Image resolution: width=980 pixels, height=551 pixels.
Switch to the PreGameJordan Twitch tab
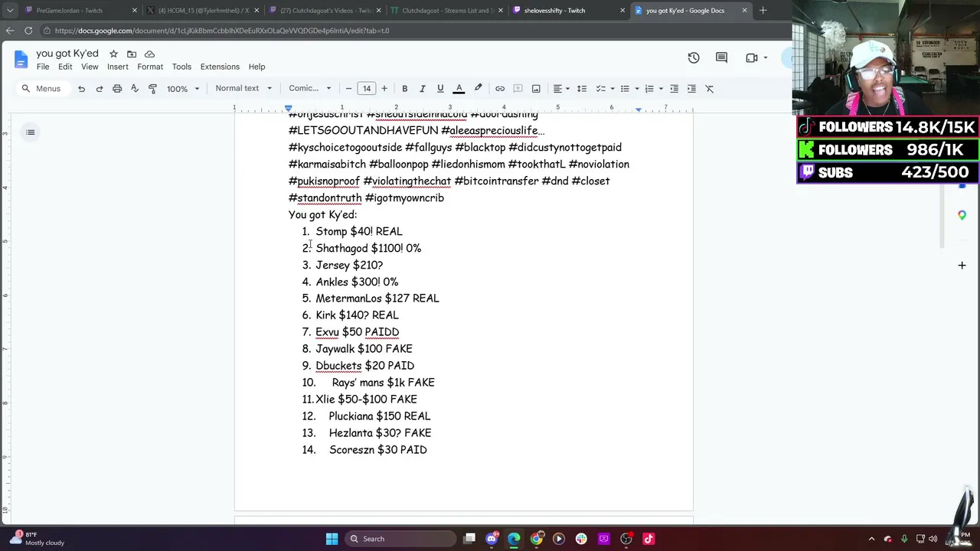pos(75,11)
